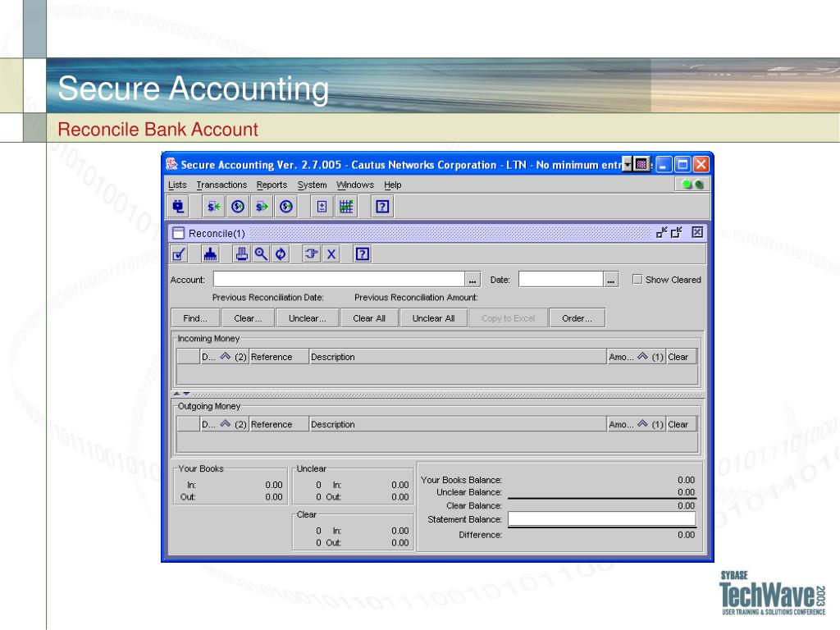
Task: Open the title bar small dropdown arrow
Action: tap(628, 164)
